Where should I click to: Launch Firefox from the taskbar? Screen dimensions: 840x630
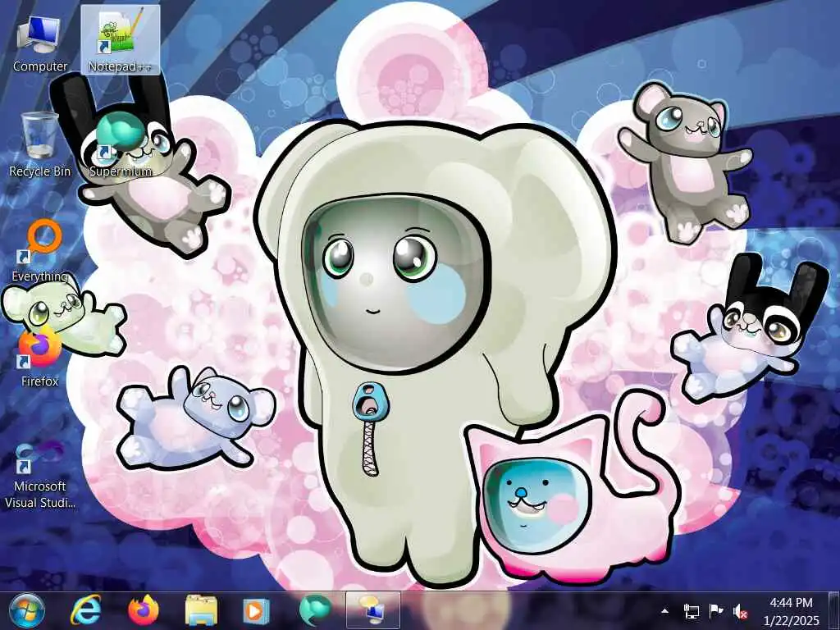pyautogui.click(x=144, y=610)
